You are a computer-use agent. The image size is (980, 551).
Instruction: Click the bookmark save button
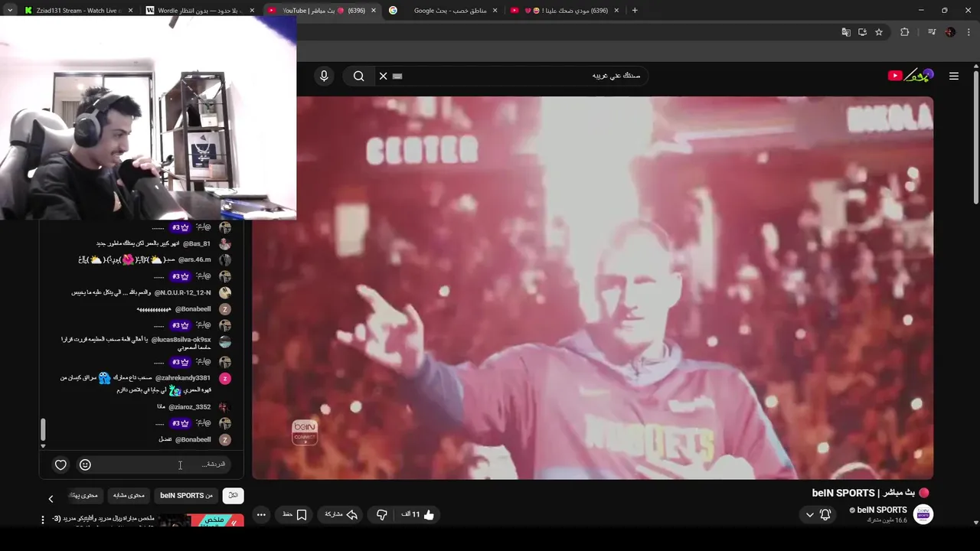click(x=295, y=514)
